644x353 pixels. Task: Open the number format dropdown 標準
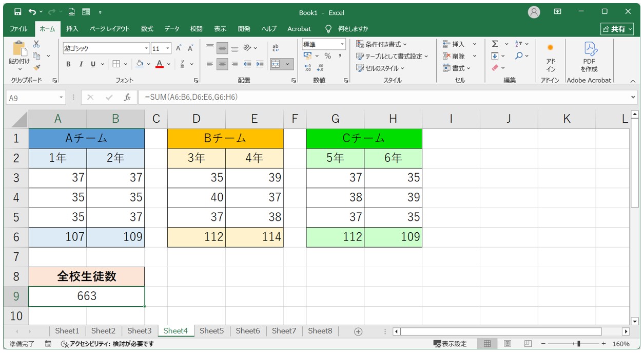click(342, 44)
